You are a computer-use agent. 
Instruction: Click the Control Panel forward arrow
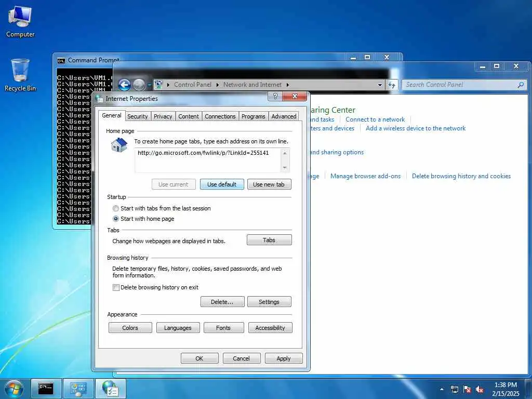click(139, 85)
